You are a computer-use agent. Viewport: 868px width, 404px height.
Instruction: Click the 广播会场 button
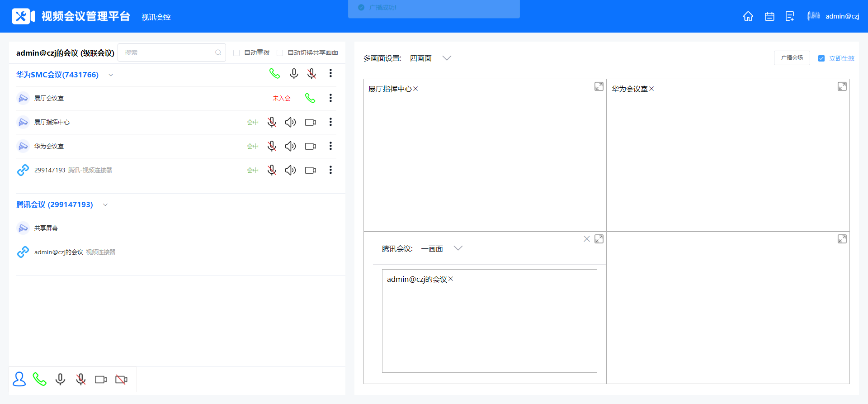point(792,58)
